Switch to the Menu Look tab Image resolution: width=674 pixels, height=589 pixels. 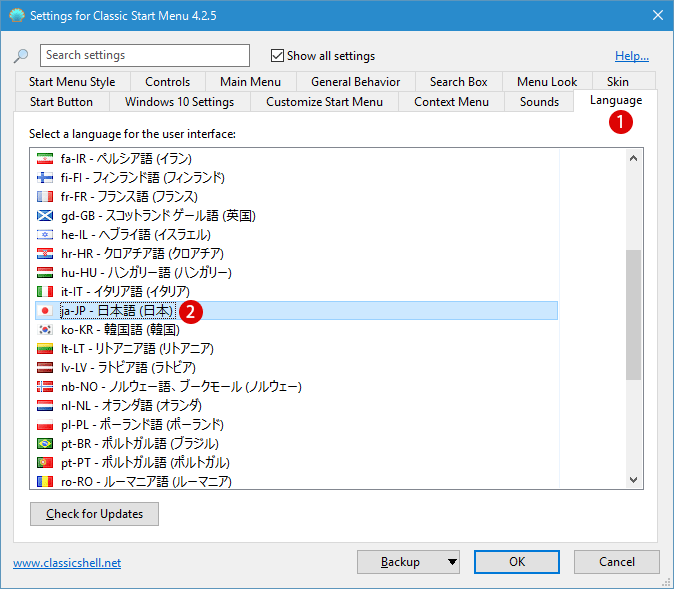pyautogui.click(x=547, y=82)
